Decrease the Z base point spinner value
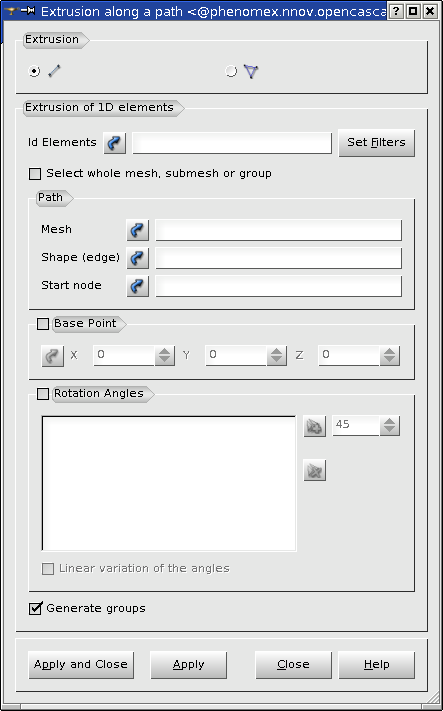The image size is (443, 711). pyautogui.click(x=389, y=360)
